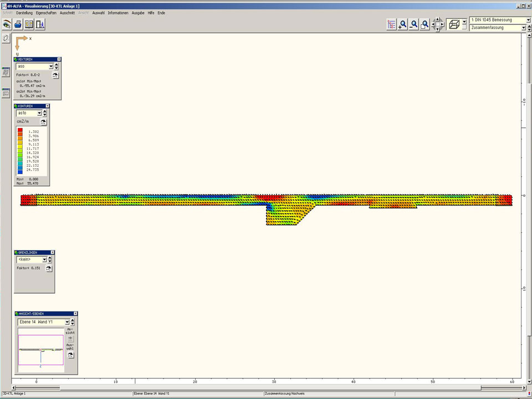Image resolution: width=532 pixels, height=399 pixels.
Task: Click the eye view icon in toolbar
Action: tap(7, 24)
